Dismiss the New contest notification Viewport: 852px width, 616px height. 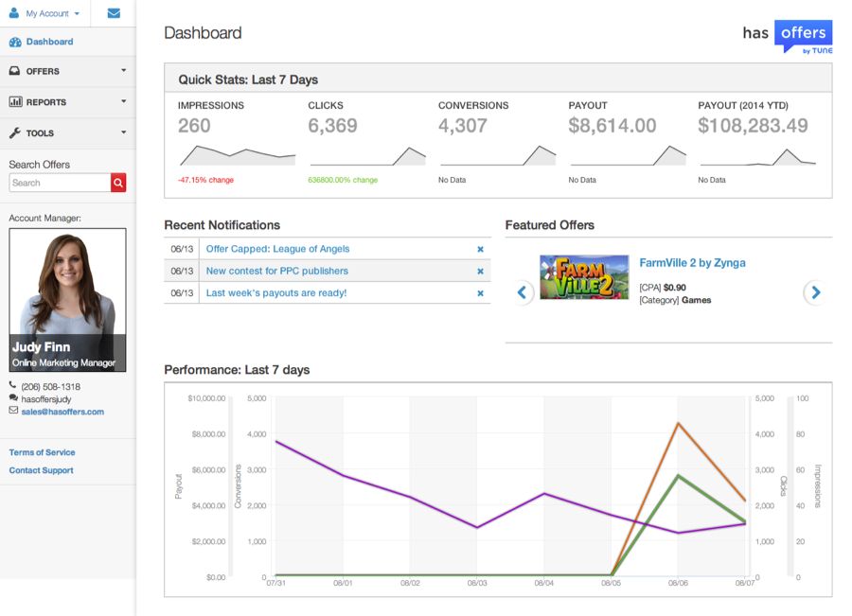pos(480,272)
